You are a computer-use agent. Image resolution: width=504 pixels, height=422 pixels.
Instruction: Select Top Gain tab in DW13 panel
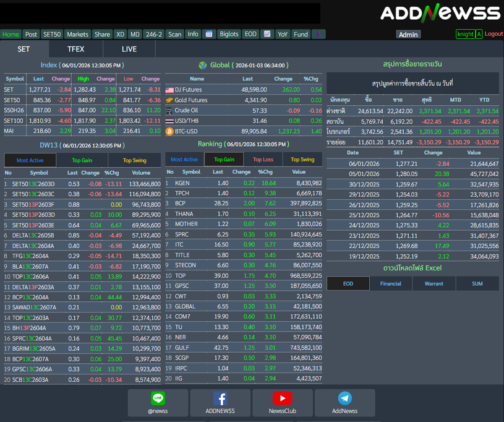[x=82, y=160]
